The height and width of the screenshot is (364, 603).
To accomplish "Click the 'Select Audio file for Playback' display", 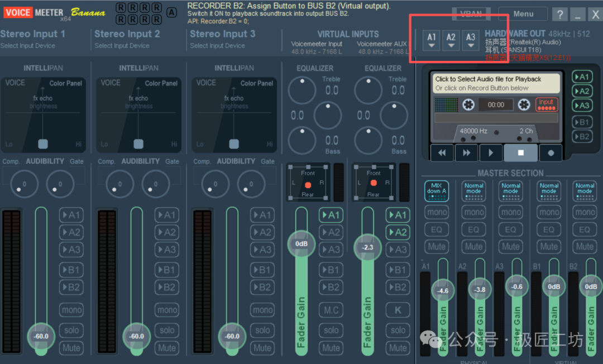I will coord(496,83).
